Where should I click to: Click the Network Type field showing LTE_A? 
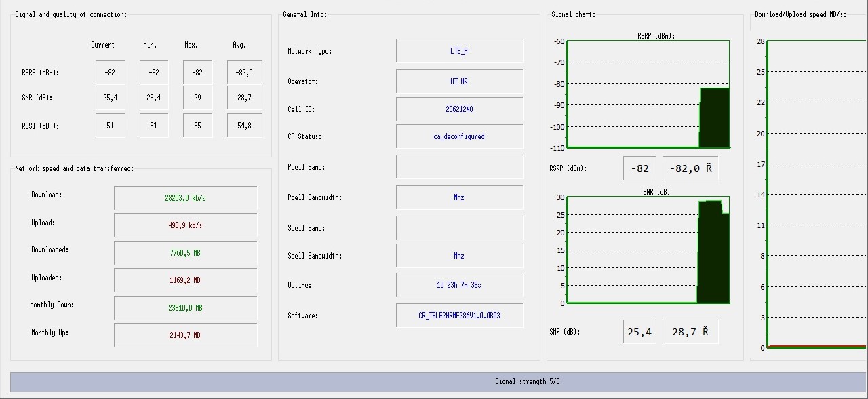459,51
